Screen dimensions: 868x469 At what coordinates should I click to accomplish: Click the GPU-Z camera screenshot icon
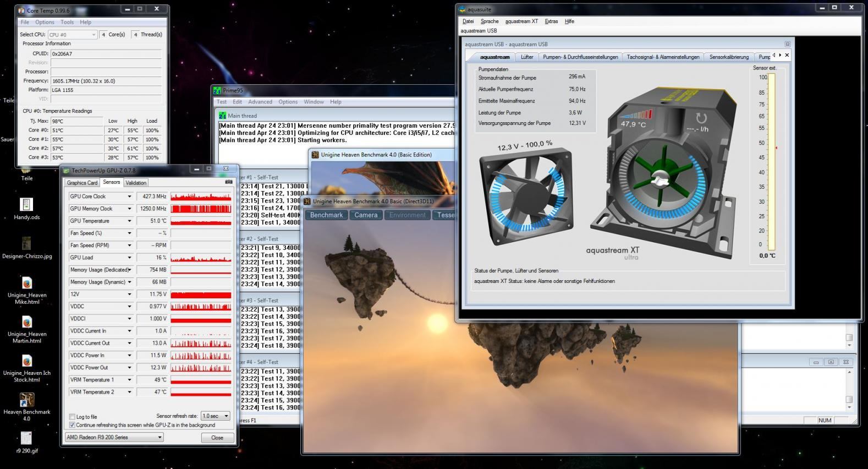(229, 182)
